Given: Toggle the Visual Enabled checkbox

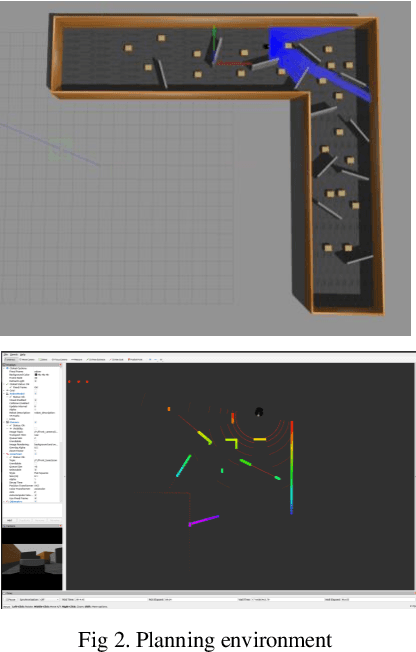Looking at the screenshot, I should click(x=35, y=400).
